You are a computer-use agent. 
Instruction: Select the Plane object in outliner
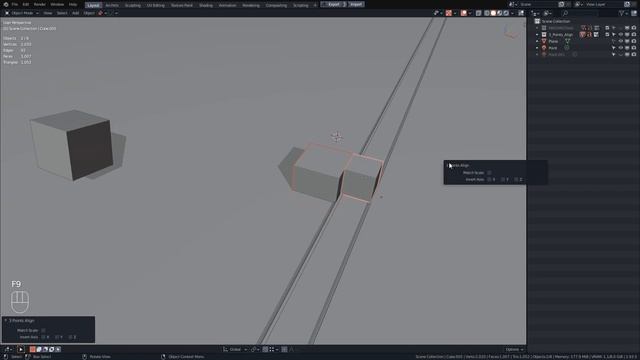pos(553,41)
